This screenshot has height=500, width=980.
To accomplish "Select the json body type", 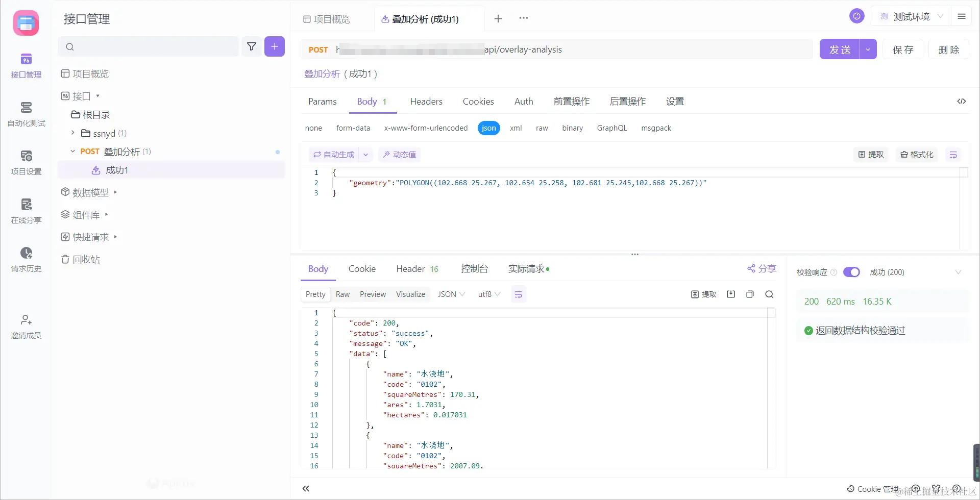I will coord(489,128).
